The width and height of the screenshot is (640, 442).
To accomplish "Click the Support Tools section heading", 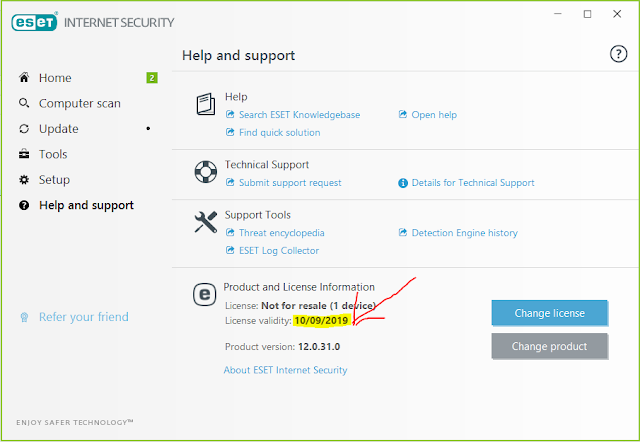I will [258, 215].
